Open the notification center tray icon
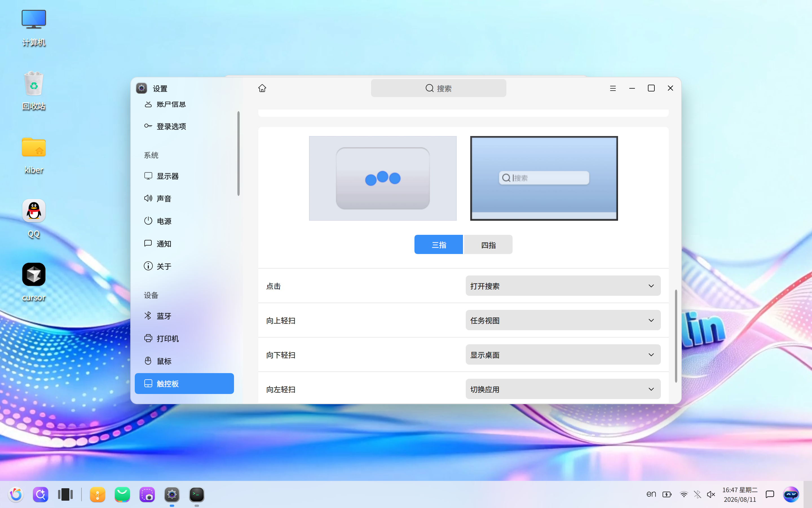 [770, 494]
